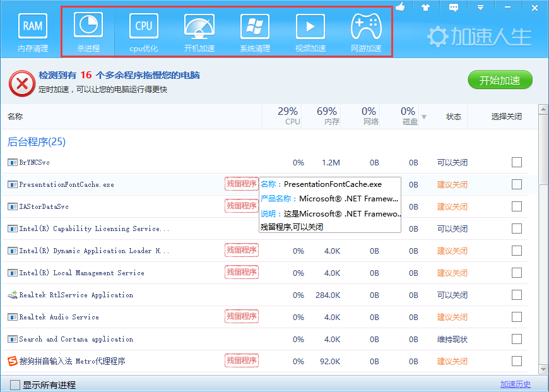Open the RAM 内存清理 tool
The height and width of the screenshot is (392, 549).
pyautogui.click(x=33, y=32)
